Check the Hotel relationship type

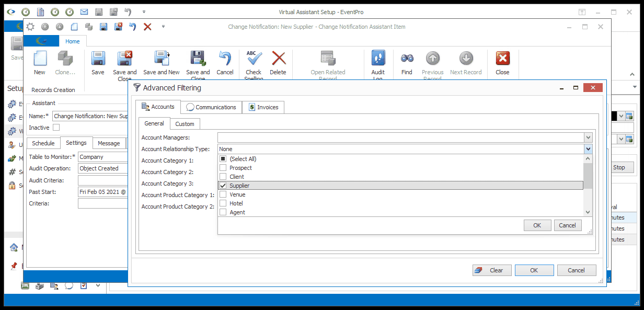pyautogui.click(x=223, y=203)
